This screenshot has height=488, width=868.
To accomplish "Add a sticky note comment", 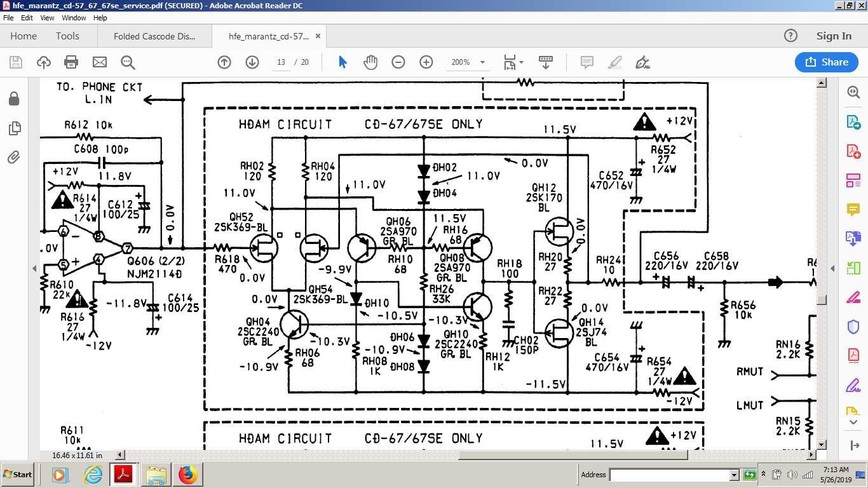I will pos(587,62).
